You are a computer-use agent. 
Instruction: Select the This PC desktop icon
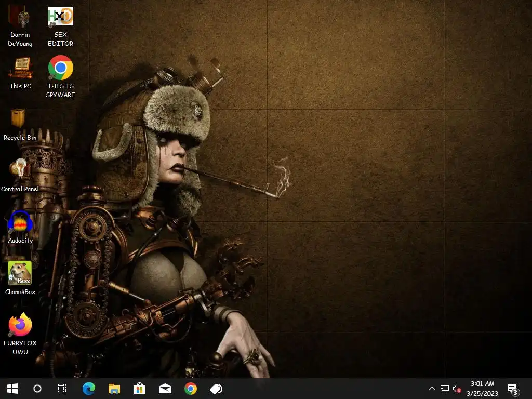click(20, 74)
